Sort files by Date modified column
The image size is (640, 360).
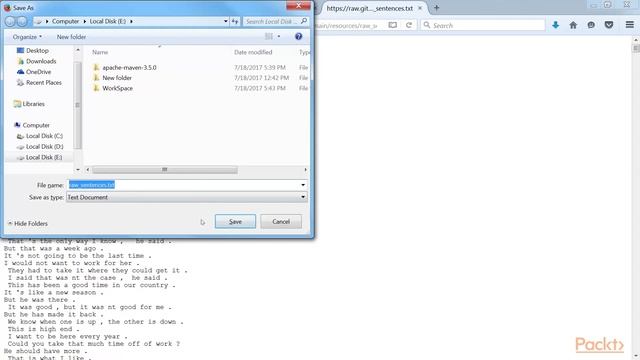tap(253, 52)
